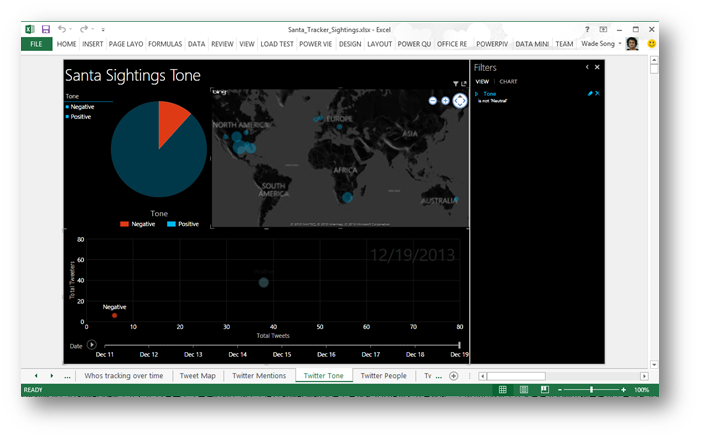
Task: Click vertical scrollbar down arrow
Action: point(654,364)
